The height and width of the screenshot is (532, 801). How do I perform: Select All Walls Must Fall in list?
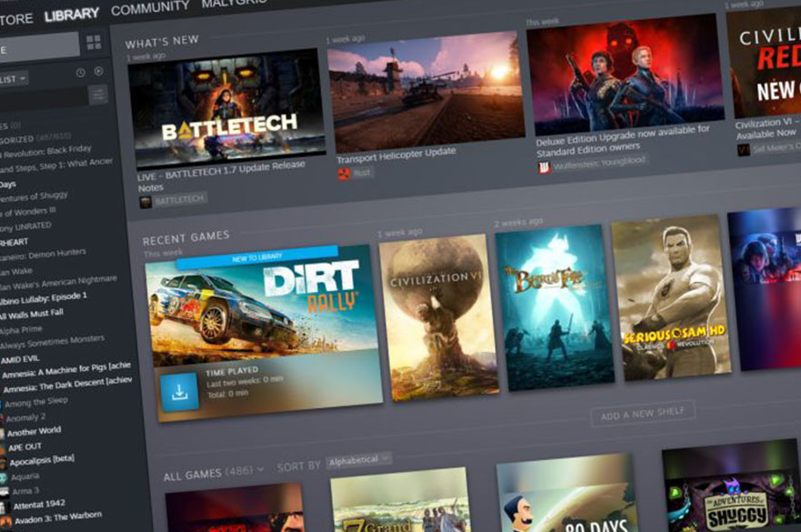tap(32, 314)
